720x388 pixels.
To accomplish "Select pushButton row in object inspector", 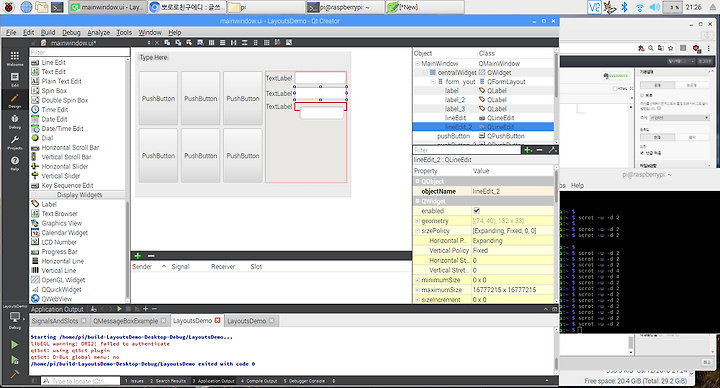I will pyautogui.click(x=483, y=136).
